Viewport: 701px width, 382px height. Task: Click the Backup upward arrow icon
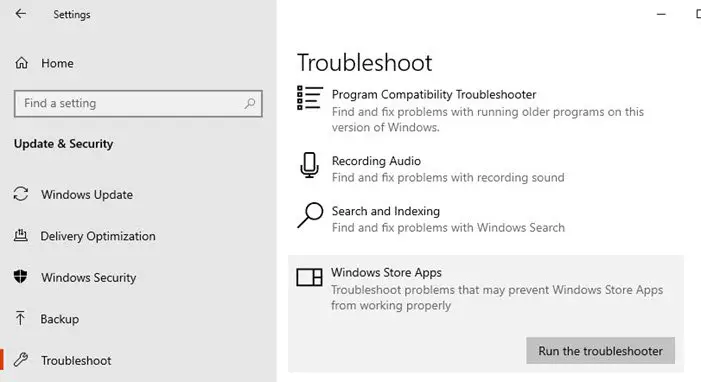point(21,318)
